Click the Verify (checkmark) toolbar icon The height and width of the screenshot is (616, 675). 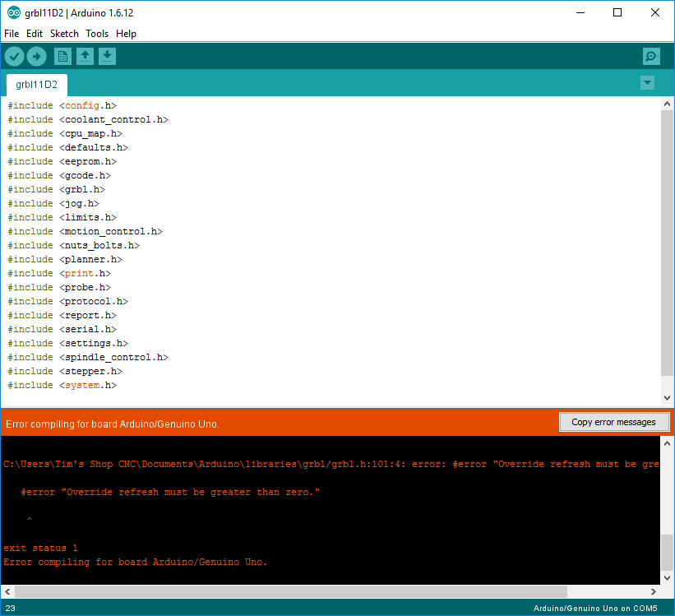14,57
